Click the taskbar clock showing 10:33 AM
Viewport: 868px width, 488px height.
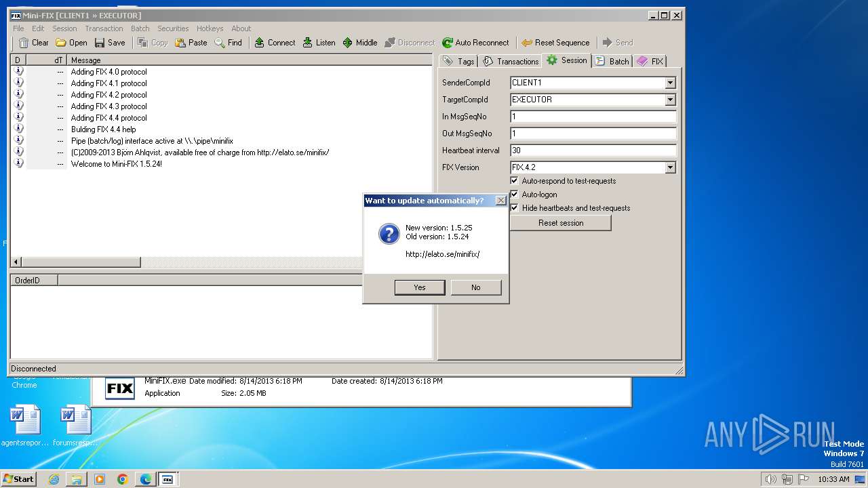[833, 479]
